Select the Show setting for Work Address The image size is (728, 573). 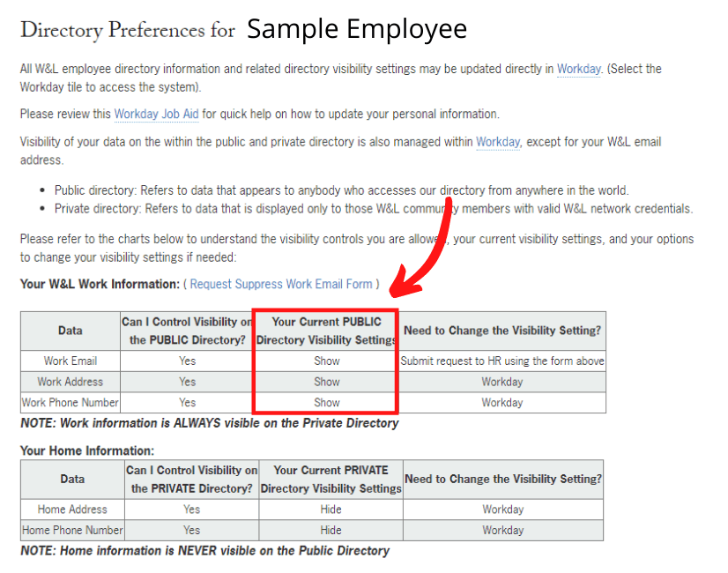click(x=326, y=382)
